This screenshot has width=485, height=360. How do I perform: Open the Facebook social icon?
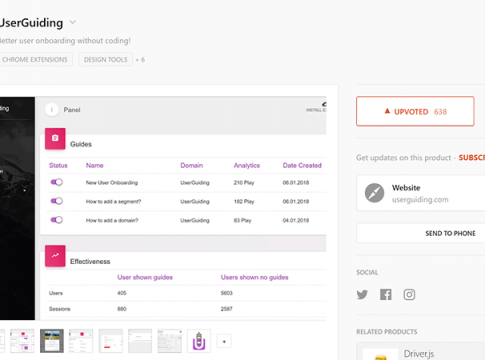point(386,295)
